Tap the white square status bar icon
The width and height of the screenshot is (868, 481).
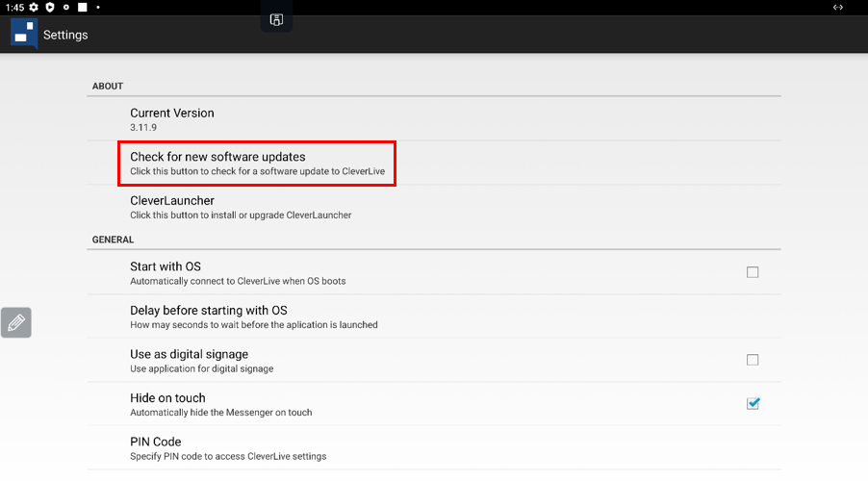click(83, 7)
